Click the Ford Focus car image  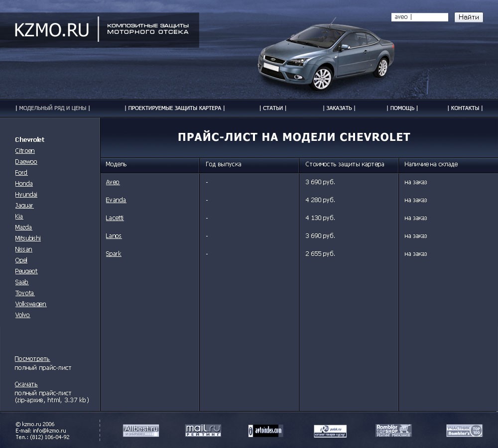[326, 55]
